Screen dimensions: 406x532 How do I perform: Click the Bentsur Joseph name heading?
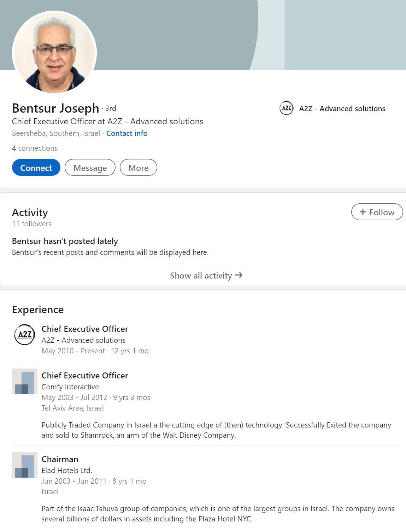pos(55,108)
